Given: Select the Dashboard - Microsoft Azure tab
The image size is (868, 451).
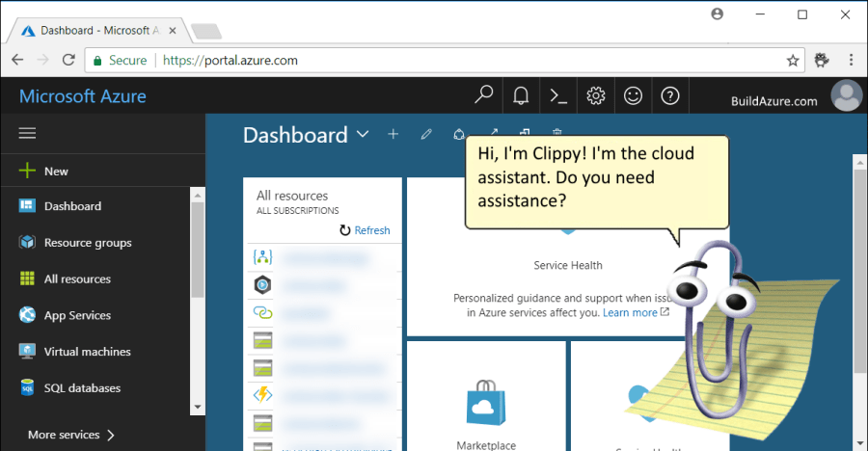Looking at the screenshot, I should pos(99,31).
